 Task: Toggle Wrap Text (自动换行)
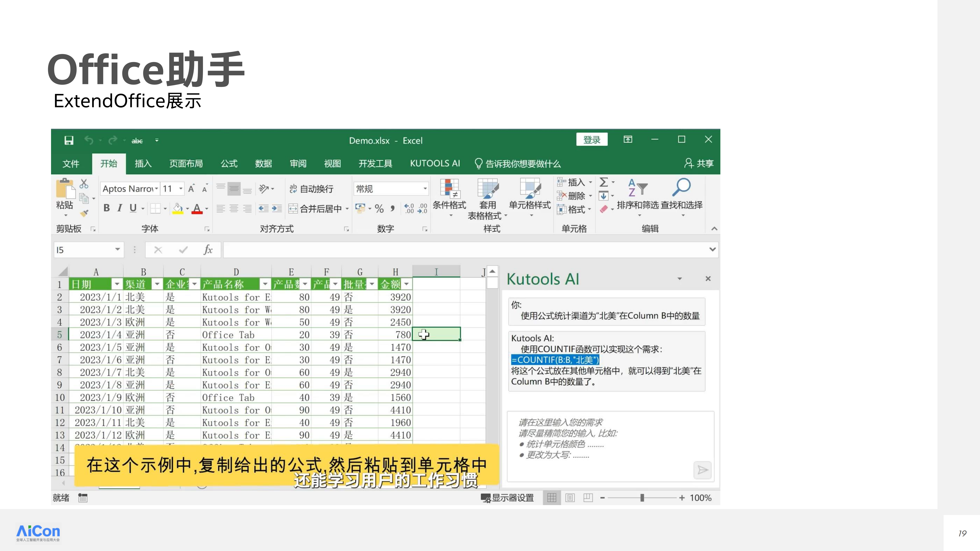pos(311,189)
